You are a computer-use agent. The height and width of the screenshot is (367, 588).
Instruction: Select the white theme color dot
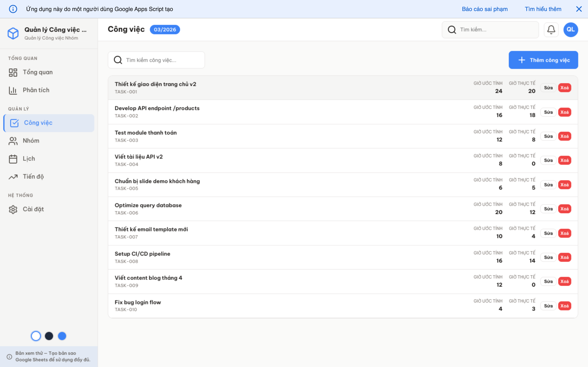(x=36, y=336)
